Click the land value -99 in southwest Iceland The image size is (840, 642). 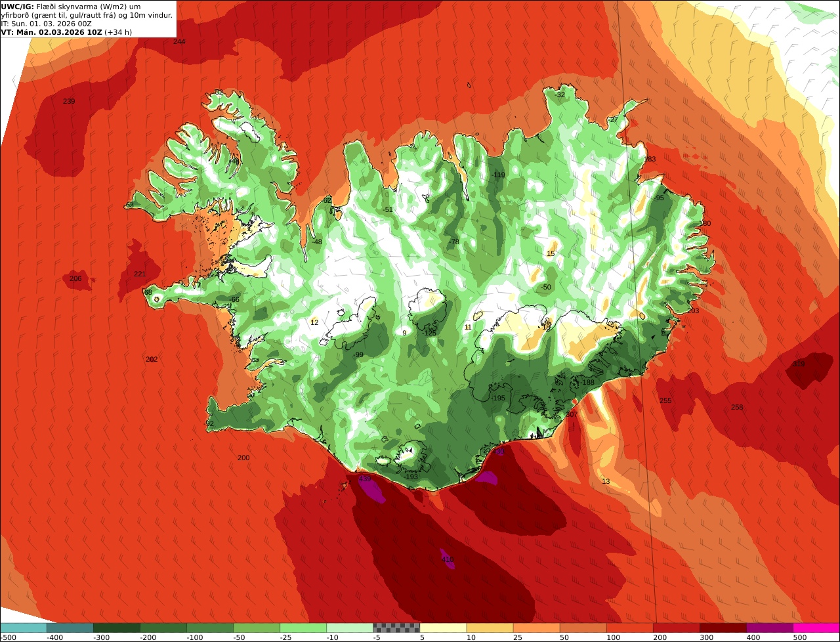pyautogui.click(x=358, y=354)
